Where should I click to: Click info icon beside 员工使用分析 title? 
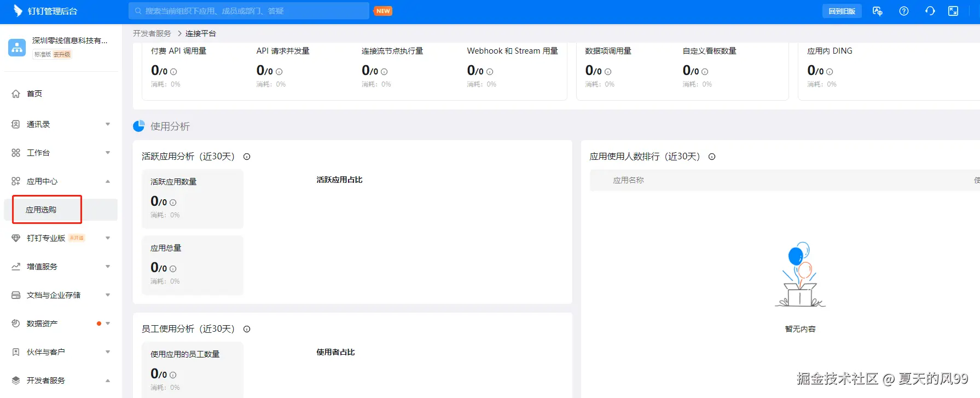coord(247,329)
